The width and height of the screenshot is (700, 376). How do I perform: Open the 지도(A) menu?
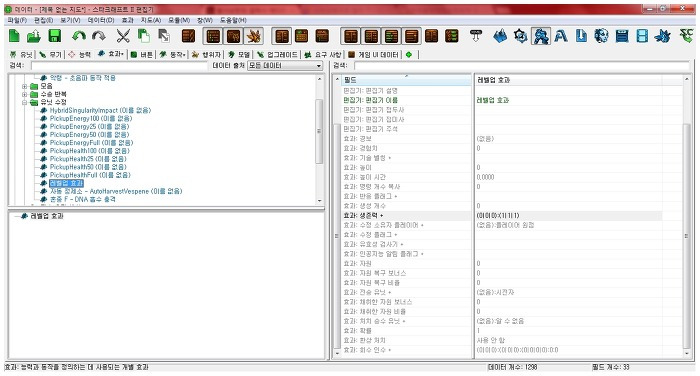150,20
